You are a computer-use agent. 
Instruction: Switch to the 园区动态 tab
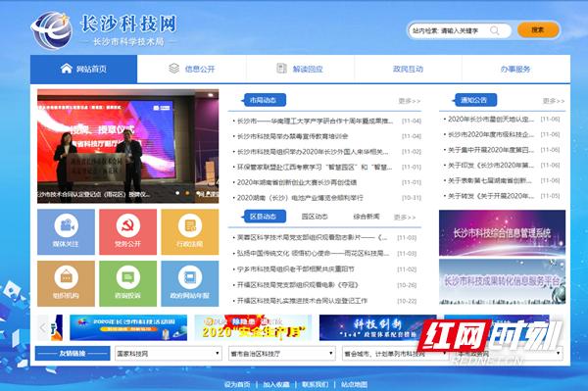click(x=315, y=217)
